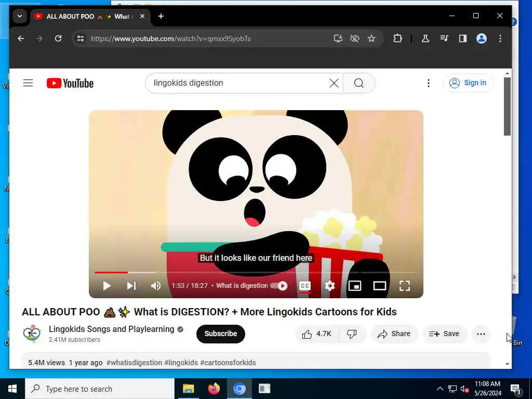The width and height of the screenshot is (532, 399).
Task: Open the #whatisdigestion hashtag
Action: coord(134,363)
